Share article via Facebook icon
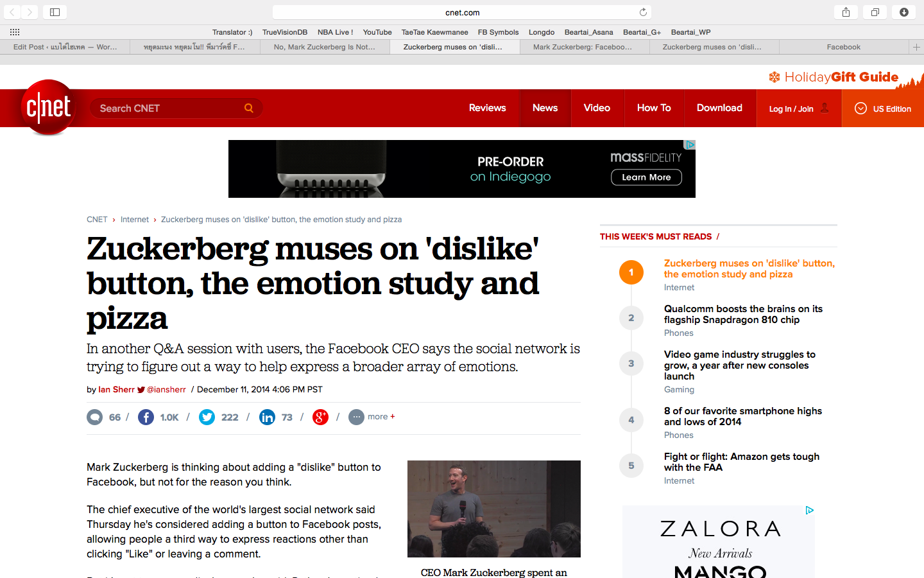 click(146, 417)
